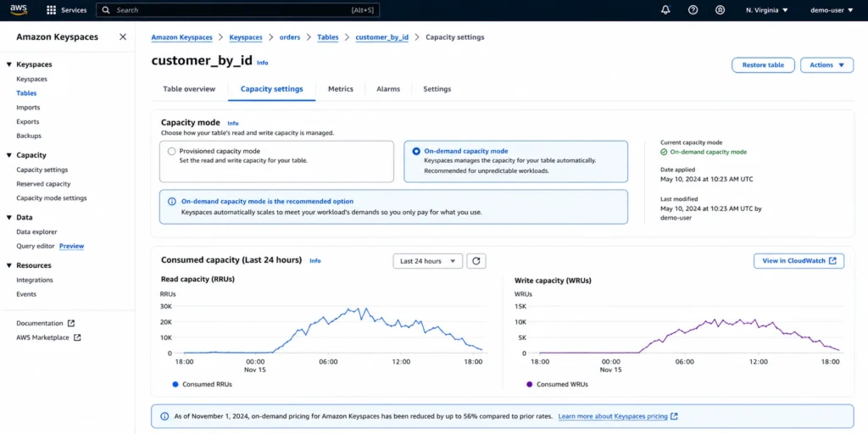Click the green check status icon
The image size is (868, 434).
click(x=664, y=152)
